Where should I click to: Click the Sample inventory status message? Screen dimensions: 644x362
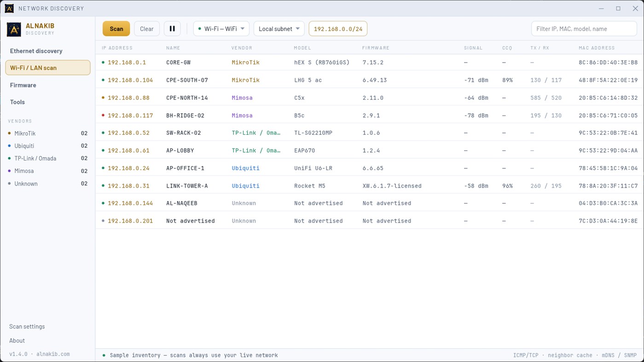click(193, 355)
